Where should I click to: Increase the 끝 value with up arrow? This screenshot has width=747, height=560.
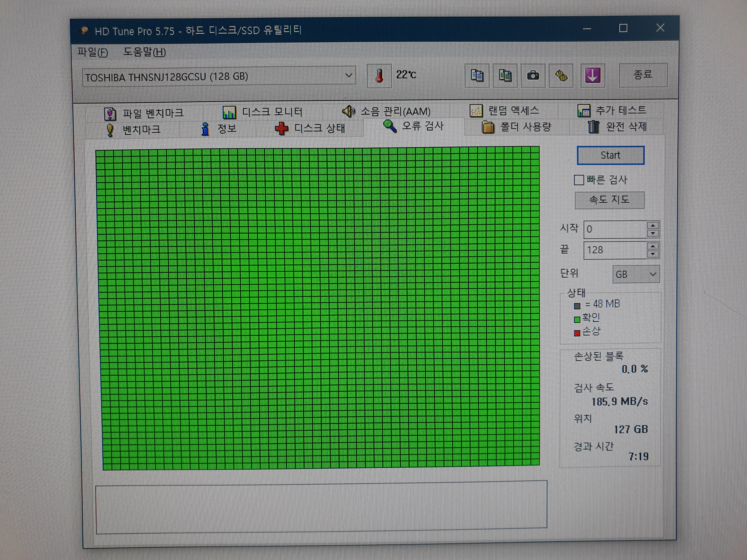653,246
